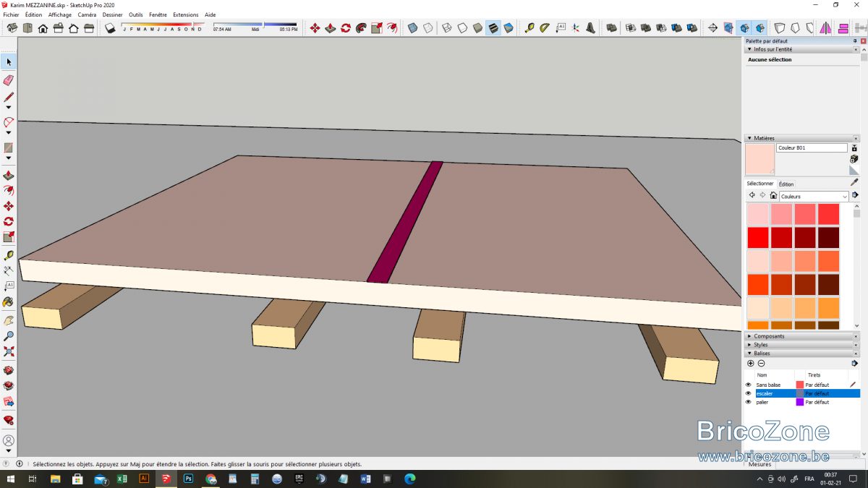Toggle visibility of escalier tag
Image resolution: width=868 pixels, height=488 pixels.
749,393
